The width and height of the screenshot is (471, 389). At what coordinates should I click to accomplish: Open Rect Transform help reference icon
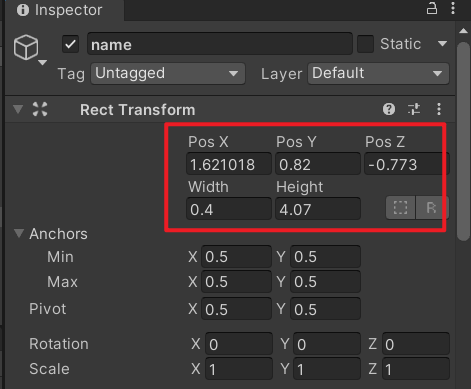tap(389, 109)
